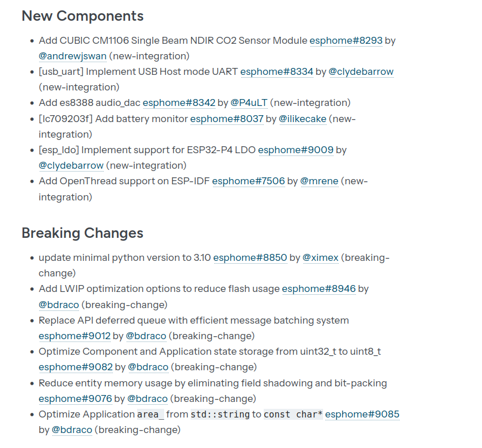Open esphome#9085 area_ optimization link
The width and height of the screenshot is (482, 448).
(362, 415)
